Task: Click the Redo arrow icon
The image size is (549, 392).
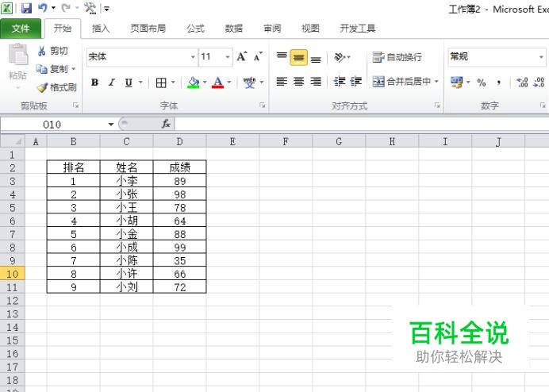Action: tap(66, 7)
